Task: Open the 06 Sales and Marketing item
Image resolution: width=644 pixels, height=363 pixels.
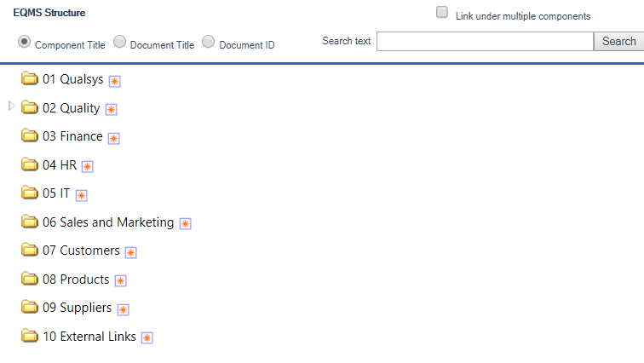Action: [108, 222]
